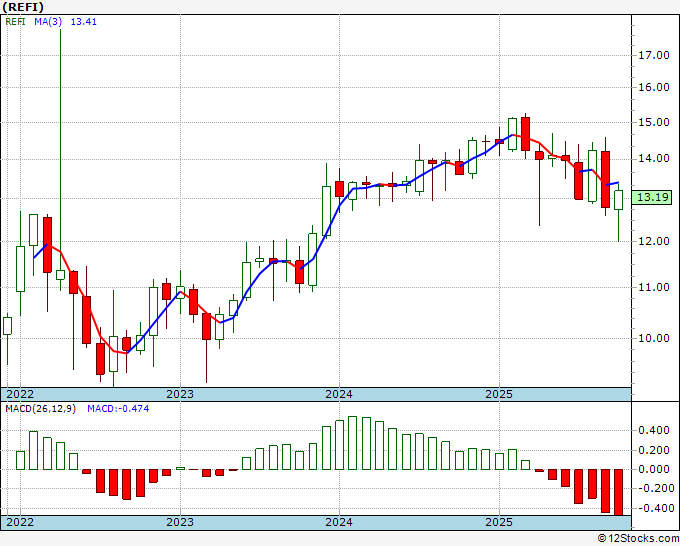The height and width of the screenshot is (546, 680).
Task: Click the 0.000 MACD axis label
Action: [x=654, y=469]
